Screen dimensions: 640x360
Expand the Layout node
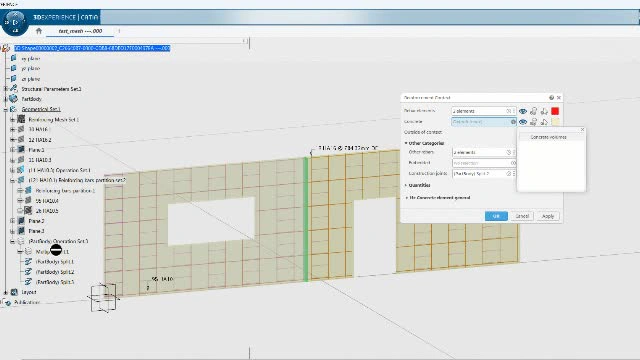[6, 292]
